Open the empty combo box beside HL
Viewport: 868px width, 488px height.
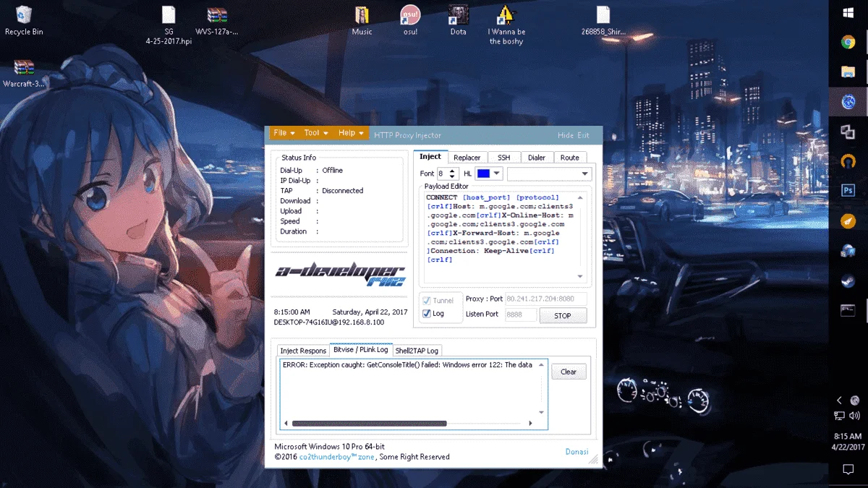[x=549, y=174]
